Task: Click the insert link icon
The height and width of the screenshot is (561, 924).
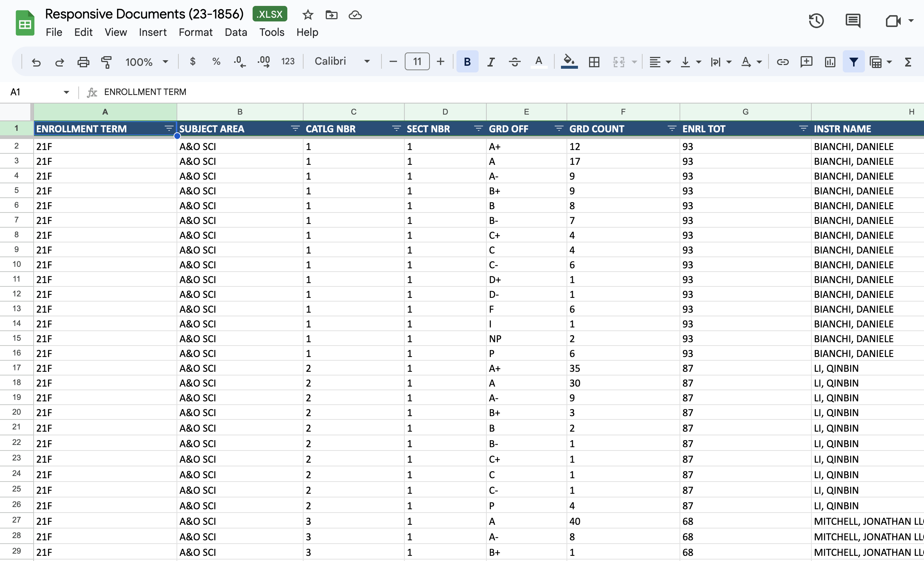Action: coord(782,62)
